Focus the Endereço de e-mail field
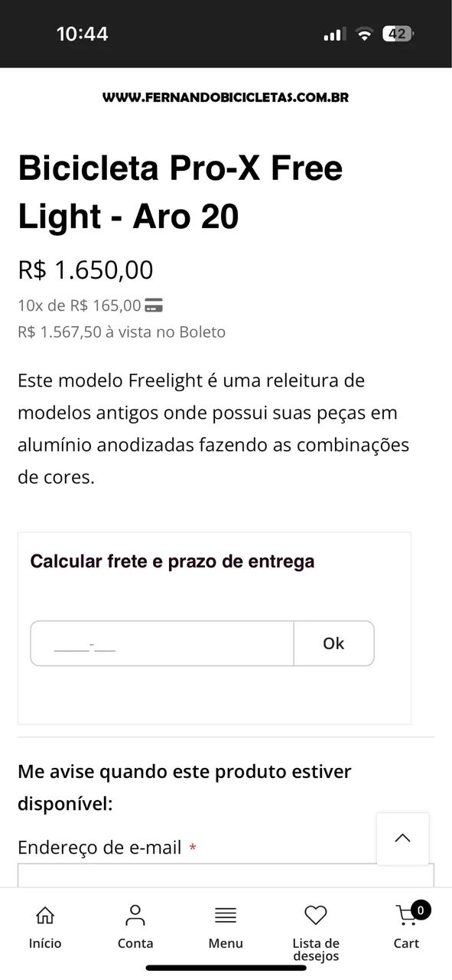This screenshot has height=980, width=452. [226, 875]
